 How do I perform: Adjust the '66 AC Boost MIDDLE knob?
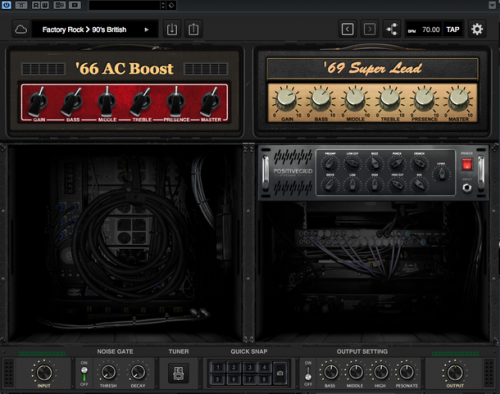click(x=107, y=101)
